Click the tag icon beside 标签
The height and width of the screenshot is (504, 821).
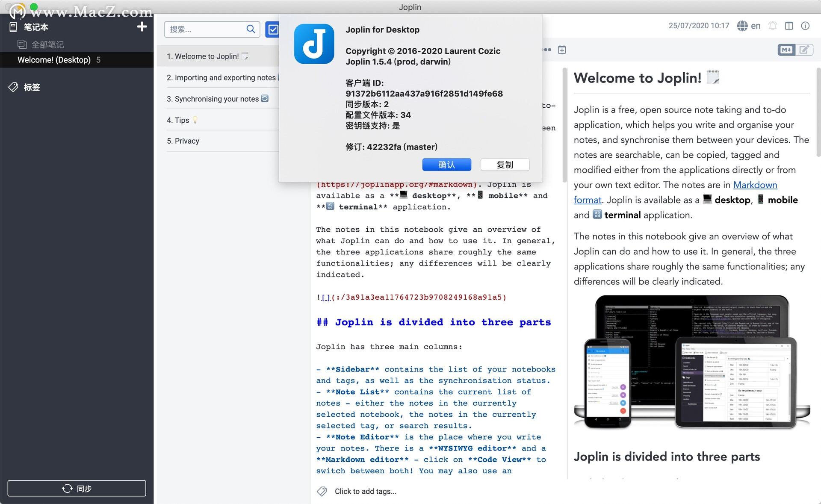click(13, 87)
